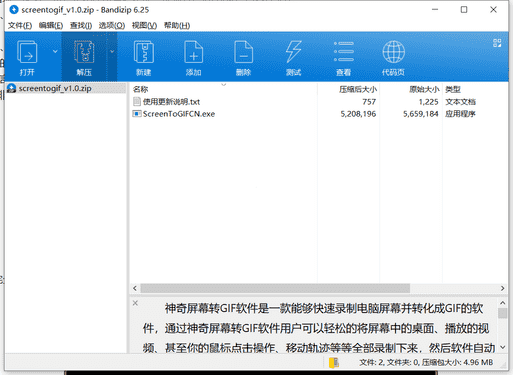Click the text file icon of 使用更新说明.txt
513x375 pixels.
click(x=137, y=101)
